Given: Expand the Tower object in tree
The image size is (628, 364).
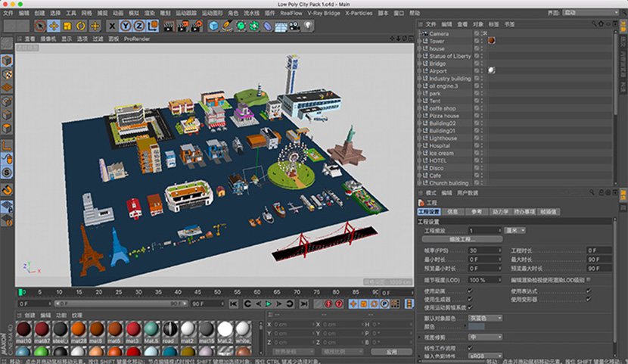Looking at the screenshot, I should click(x=419, y=41).
